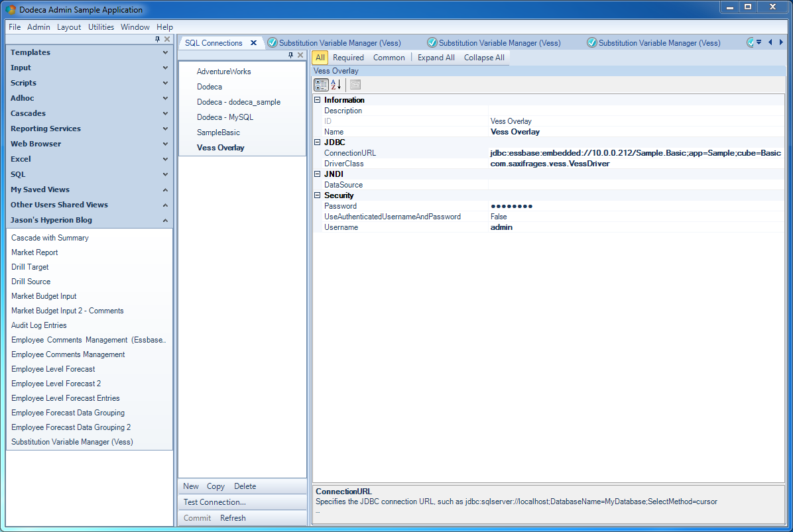The image size is (793, 532).
Task: Pin the SQL connections list pane
Action: [291, 55]
